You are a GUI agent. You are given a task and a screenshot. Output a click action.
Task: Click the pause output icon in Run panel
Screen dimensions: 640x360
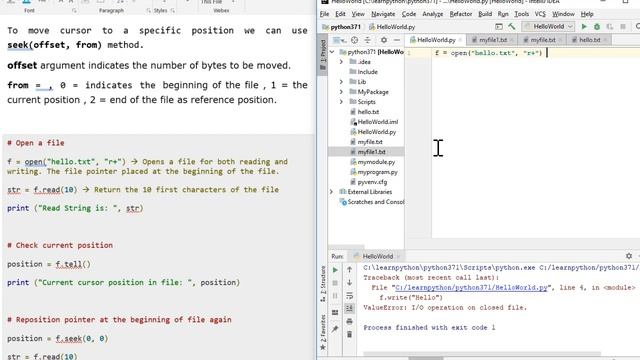(x=335, y=296)
